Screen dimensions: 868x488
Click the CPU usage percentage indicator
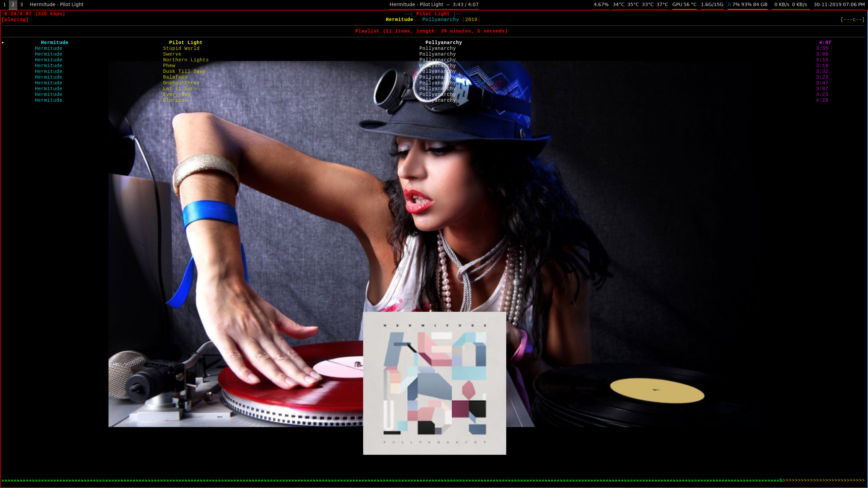point(601,4)
